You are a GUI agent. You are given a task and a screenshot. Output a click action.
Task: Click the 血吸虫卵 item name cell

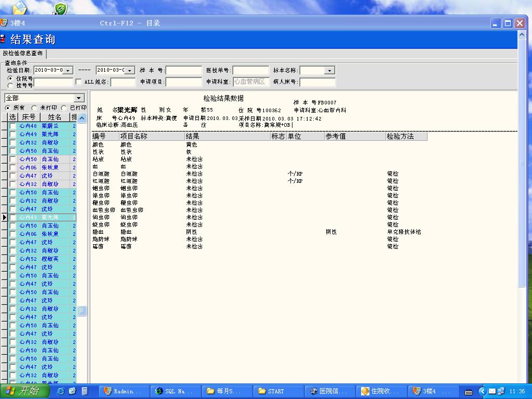pos(131,210)
